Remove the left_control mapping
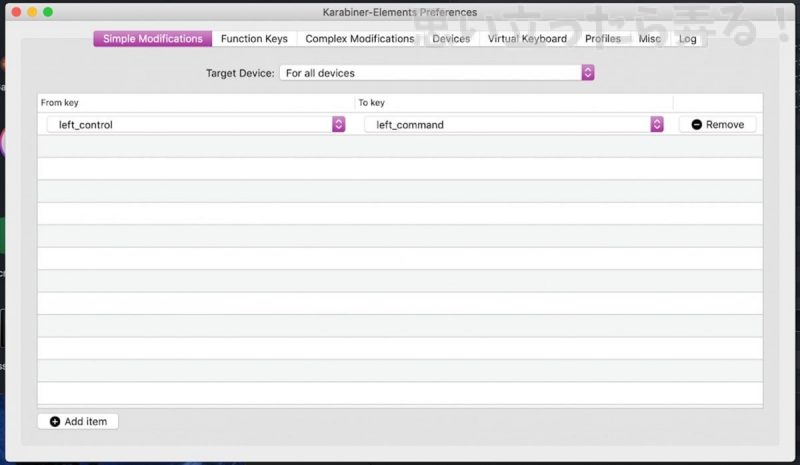This screenshot has width=800, height=465. [717, 125]
